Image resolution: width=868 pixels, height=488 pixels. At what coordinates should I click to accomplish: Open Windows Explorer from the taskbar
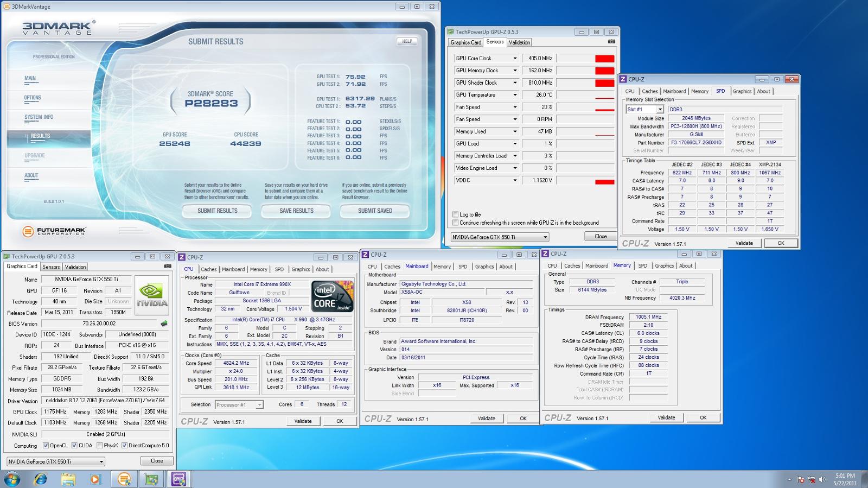point(68,479)
